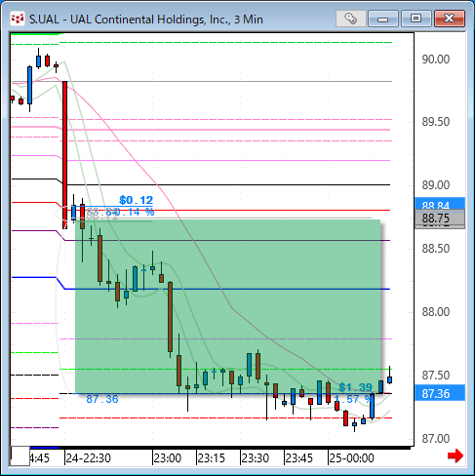The image size is (475, 476).
Task: Click the 90.00 price axis label
Action: coord(436,59)
